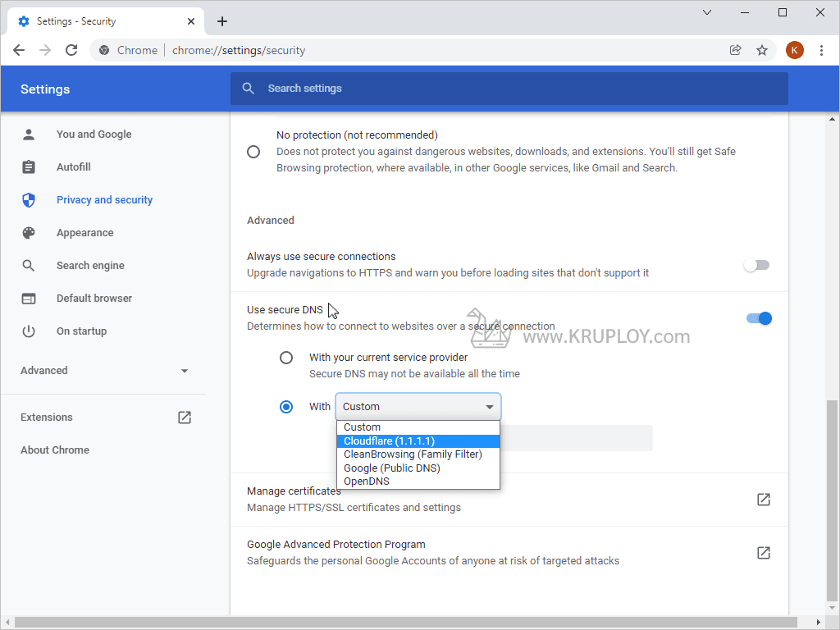Click the Google Advanced Protection Program text
This screenshot has width=840, height=630.
336,545
